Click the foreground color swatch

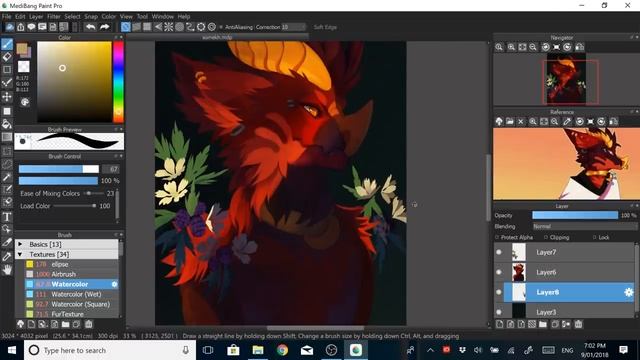[x=22, y=48]
